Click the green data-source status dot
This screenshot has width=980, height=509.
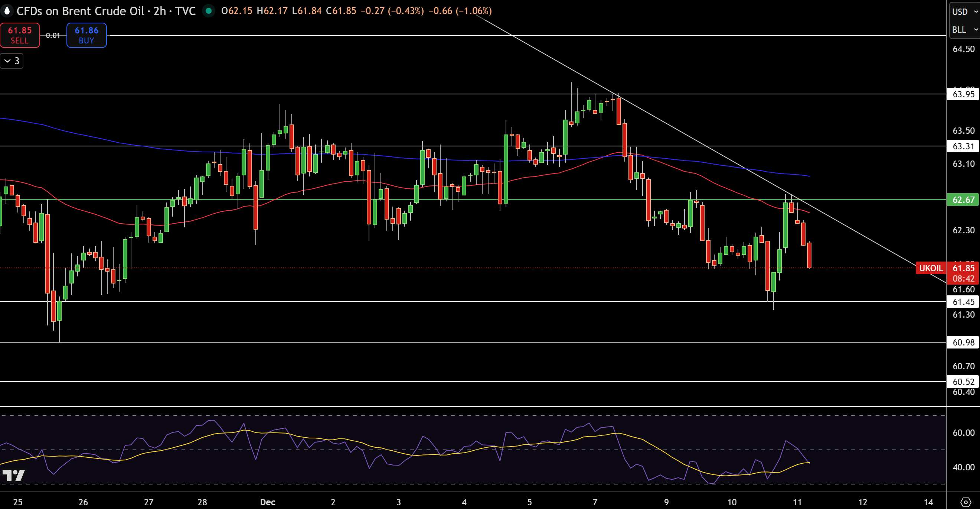coord(209,12)
